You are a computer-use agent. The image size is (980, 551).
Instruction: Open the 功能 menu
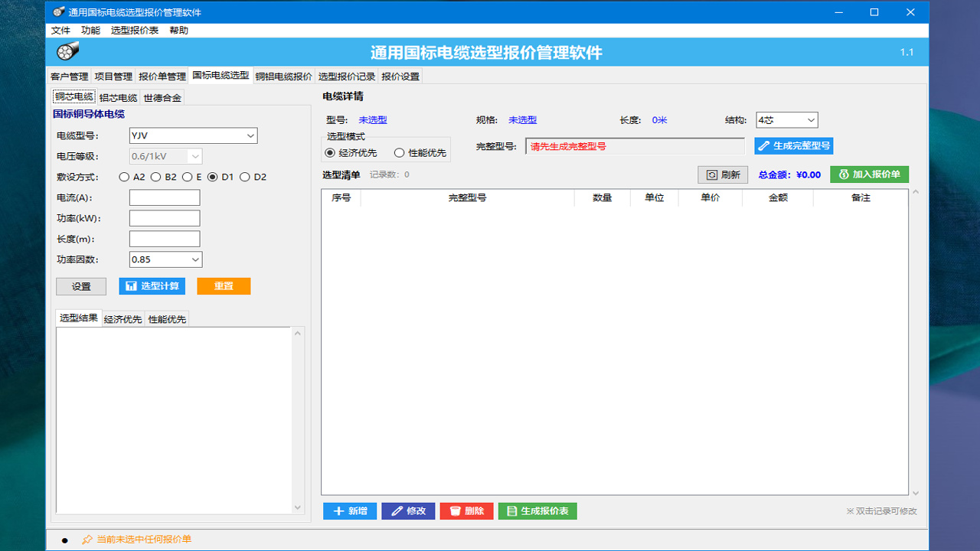pyautogui.click(x=90, y=31)
